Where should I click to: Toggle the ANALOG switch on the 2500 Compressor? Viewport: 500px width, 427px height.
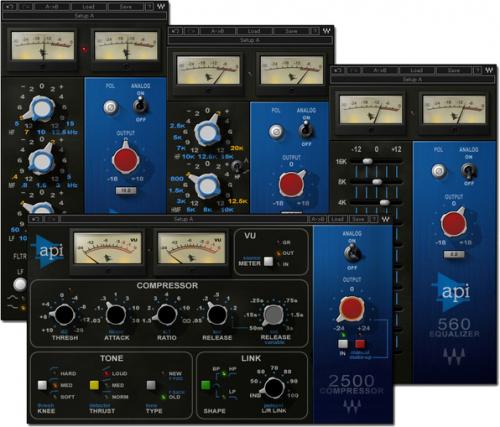point(352,252)
